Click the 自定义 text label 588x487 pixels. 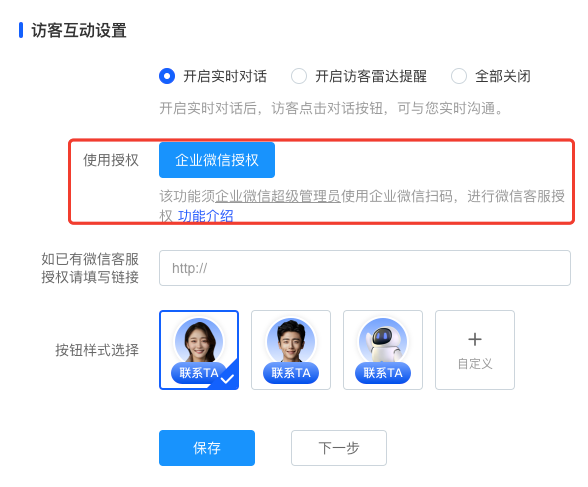click(x=475, y=364)
